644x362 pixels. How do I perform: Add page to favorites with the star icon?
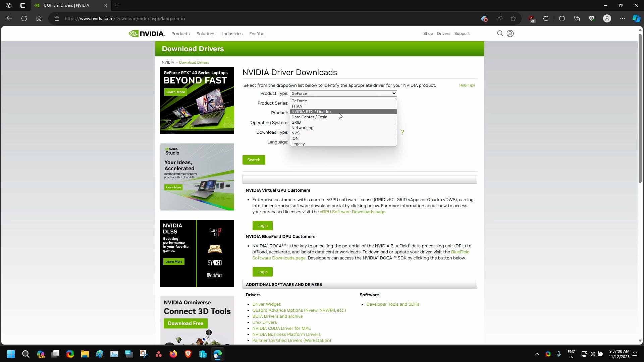pyautogui.click(x=513, y=18)
